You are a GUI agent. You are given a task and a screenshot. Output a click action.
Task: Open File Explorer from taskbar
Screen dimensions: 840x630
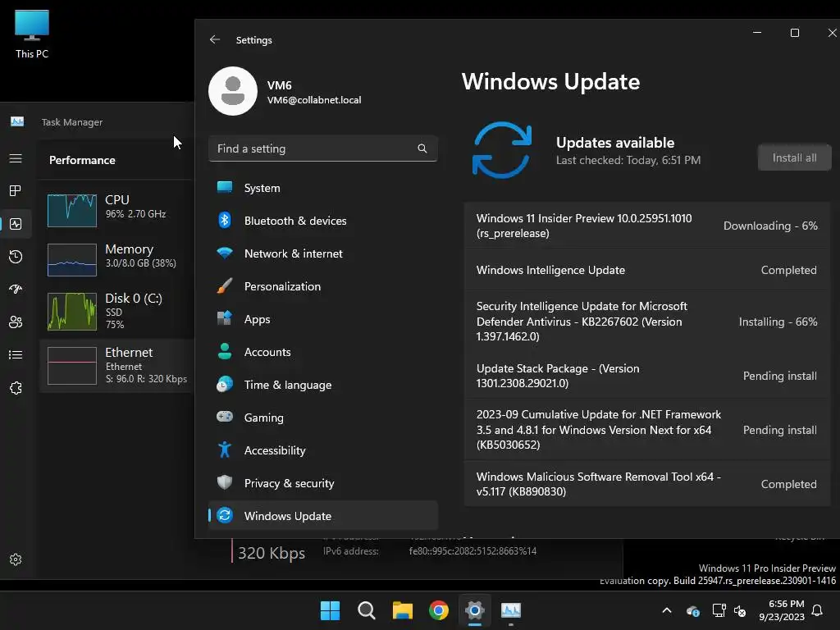click(402, 610)
